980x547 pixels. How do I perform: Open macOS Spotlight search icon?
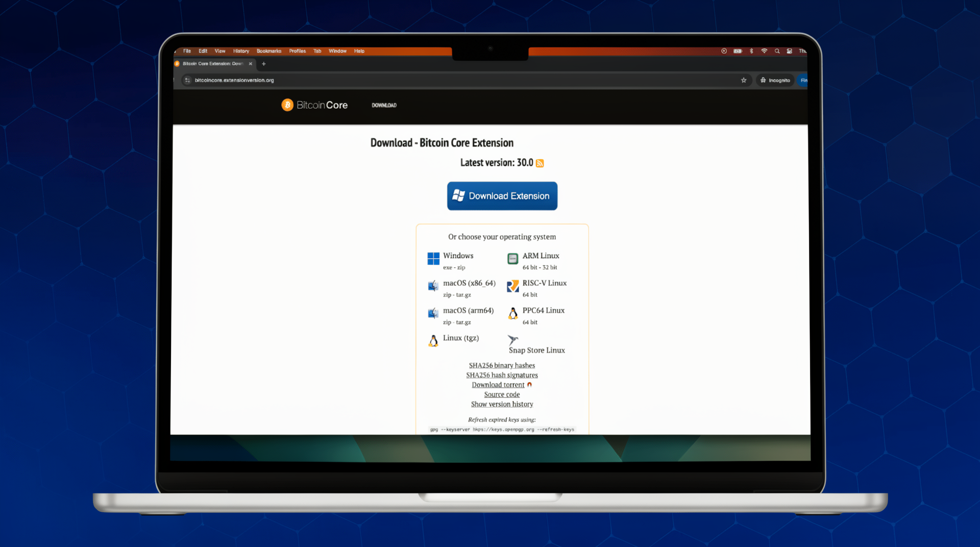tap(777, 51)
